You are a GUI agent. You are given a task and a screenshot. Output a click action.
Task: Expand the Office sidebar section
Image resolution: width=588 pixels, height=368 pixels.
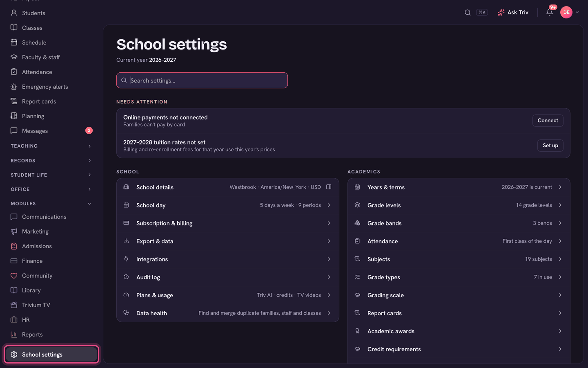point(51,189)
